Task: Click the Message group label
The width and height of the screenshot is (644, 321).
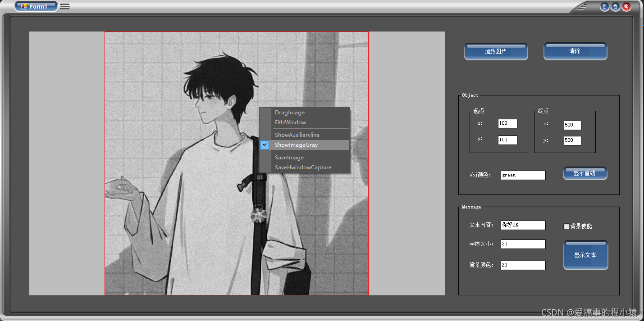Action: point(471,207)
